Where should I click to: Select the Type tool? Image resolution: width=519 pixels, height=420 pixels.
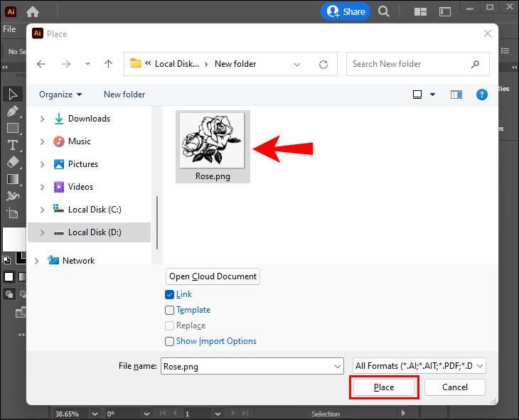(13, 145)
